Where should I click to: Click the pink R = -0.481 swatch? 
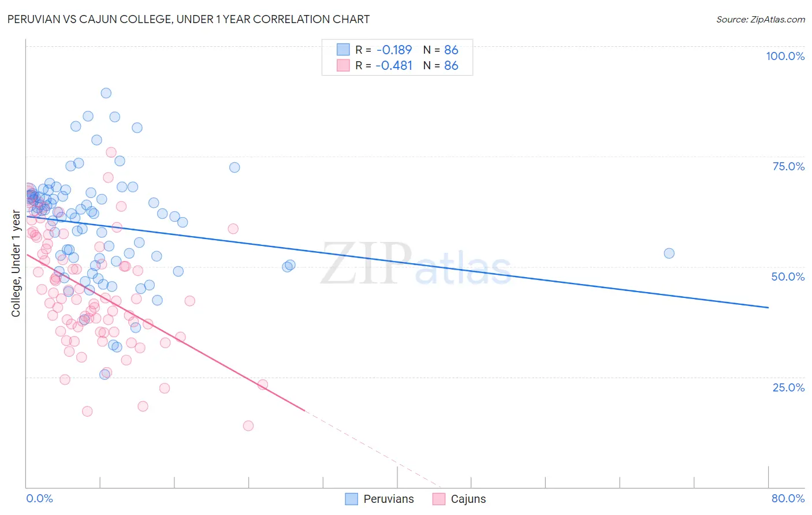point(343,65)
